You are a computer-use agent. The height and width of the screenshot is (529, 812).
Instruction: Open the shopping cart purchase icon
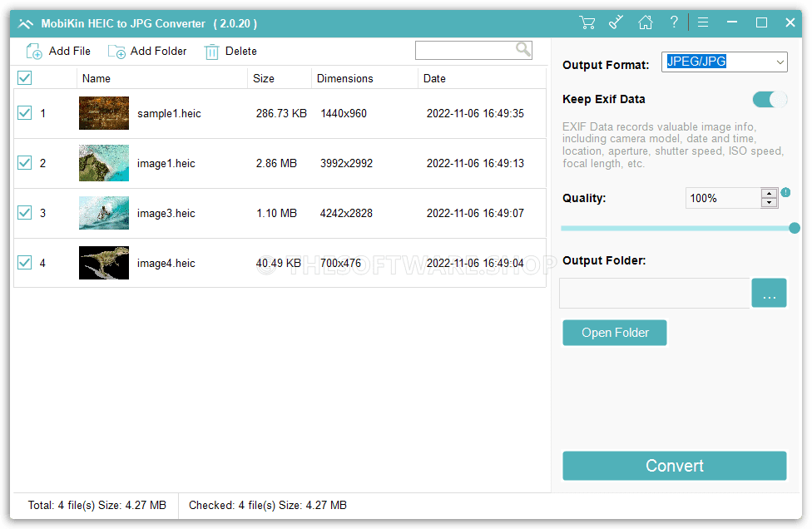coord(587,22)
